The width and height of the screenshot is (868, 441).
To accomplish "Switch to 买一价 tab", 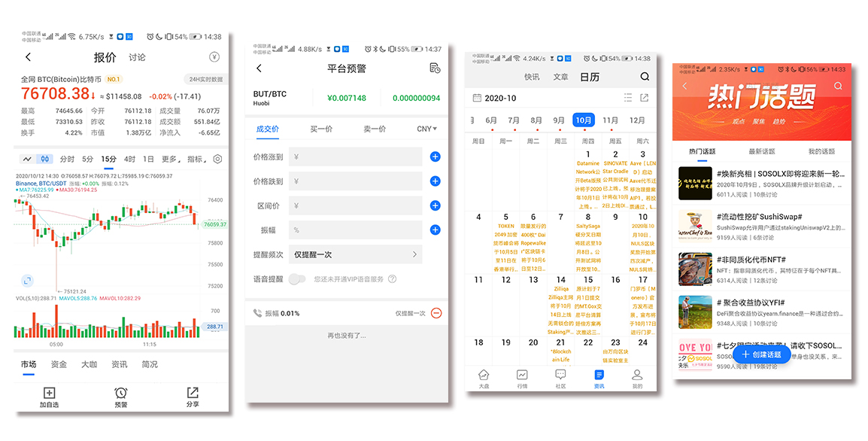I will (321, 129).
